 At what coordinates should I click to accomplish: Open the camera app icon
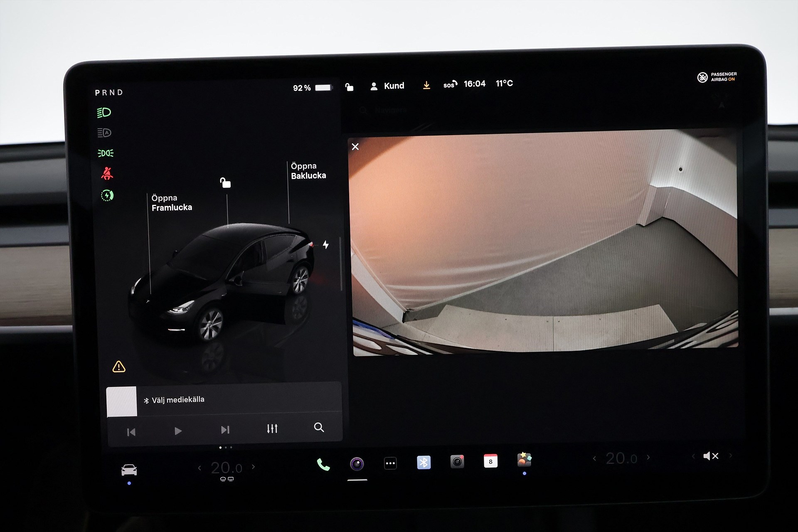pos(357,463)
